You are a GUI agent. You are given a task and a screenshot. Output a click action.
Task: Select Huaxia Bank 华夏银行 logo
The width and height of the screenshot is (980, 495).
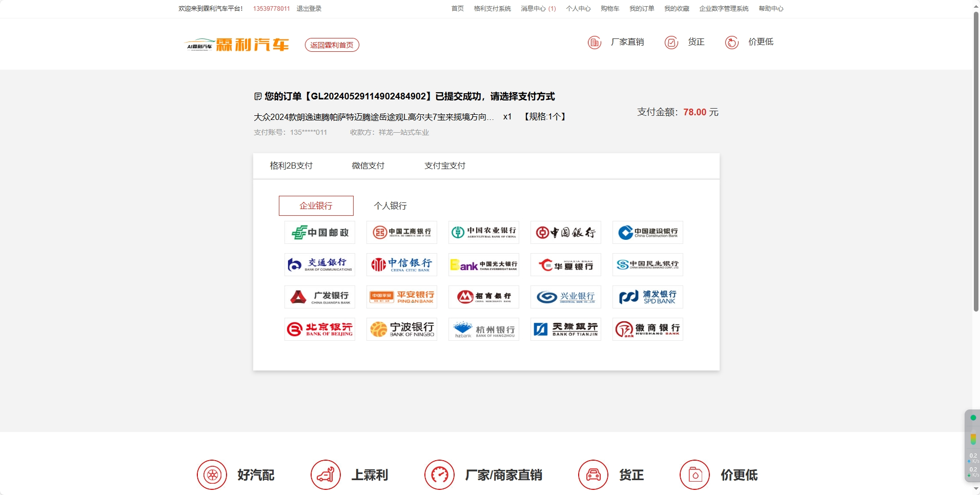click(x=566, y=264)
